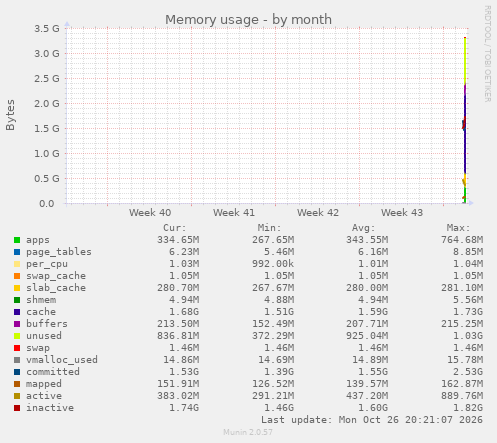Select the 'inactive' legend label
Image resolution: width=497 pixels, height=443 pixels.
[x=50, y=408]
